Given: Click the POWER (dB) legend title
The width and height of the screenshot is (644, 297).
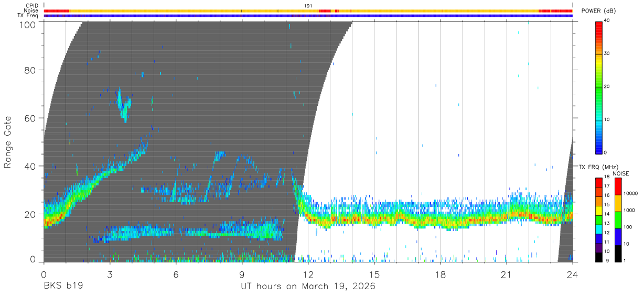Looking at the screenshot, I should [599, 11].
